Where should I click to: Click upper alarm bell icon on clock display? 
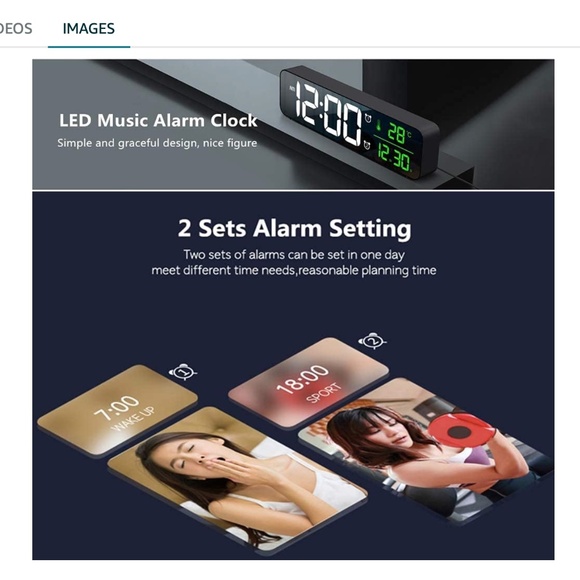368,118
